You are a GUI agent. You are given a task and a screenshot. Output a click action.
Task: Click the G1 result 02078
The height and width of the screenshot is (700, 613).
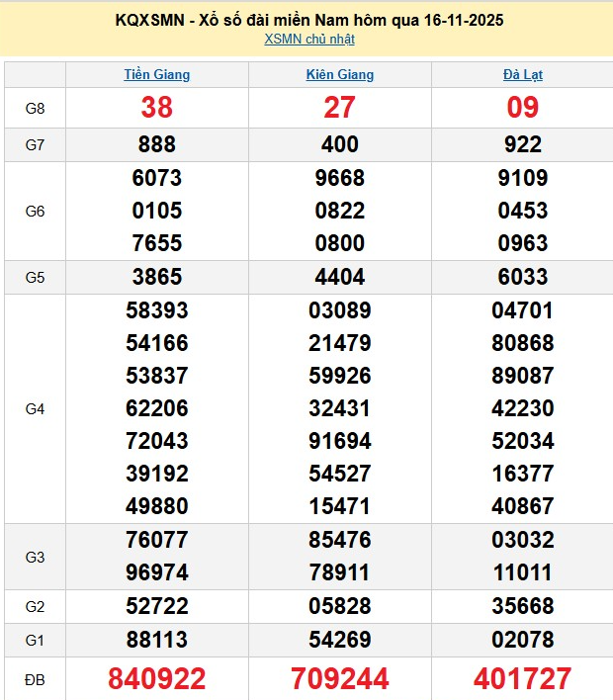pyautogui.click(x=522, y=640)
